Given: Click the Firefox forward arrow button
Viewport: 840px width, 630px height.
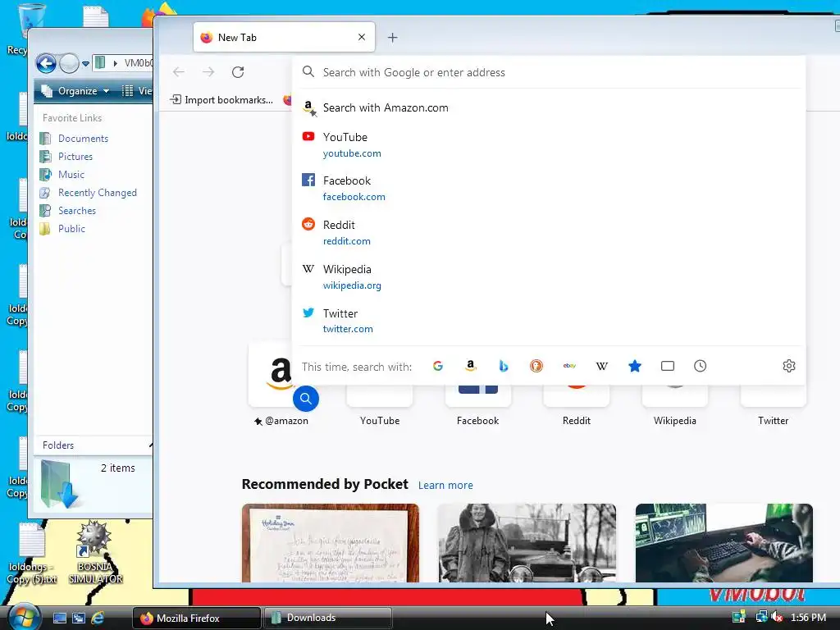Looking at the screenshot, I should (208, 72).
